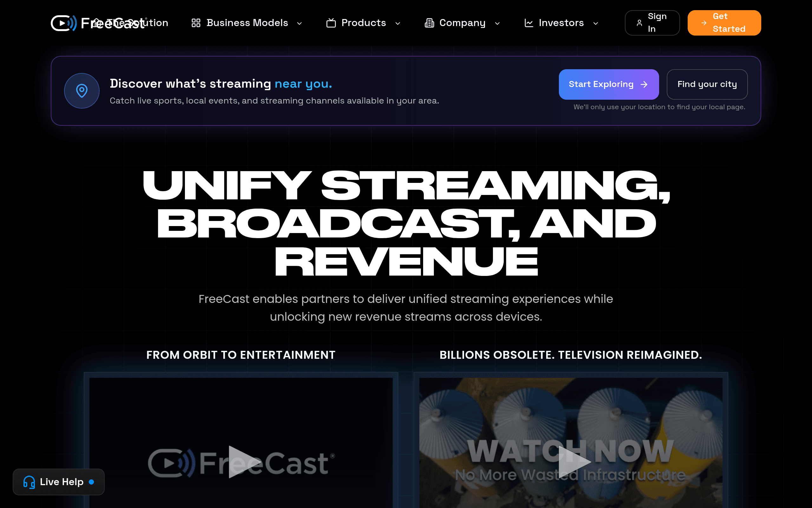
Task: Expand the Products dropdown chevron
Action: [x=398, y=23]
